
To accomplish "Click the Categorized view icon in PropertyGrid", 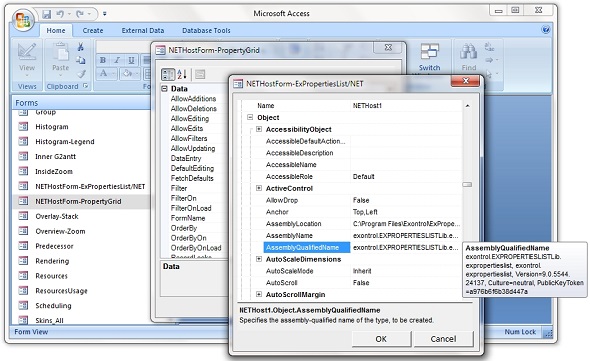I will [x=168, y=74].
